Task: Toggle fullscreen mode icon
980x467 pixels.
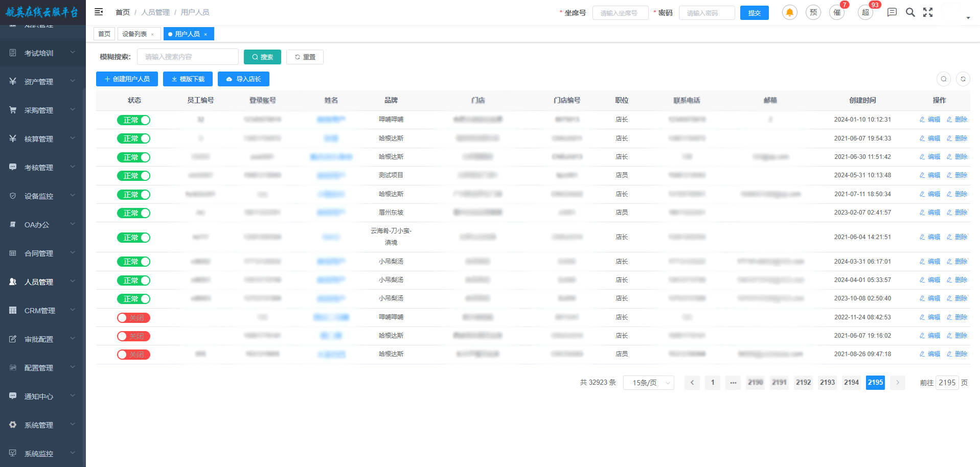Action: [x=928, y=12]
